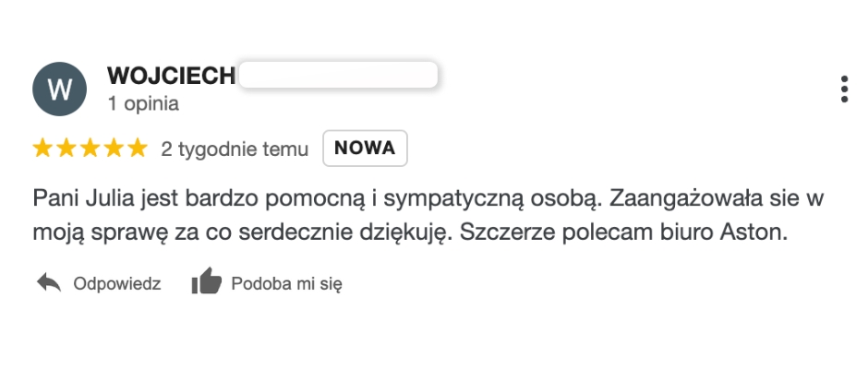
Task: Click the 'Podoba mi się' label
Action: [287, 284]
